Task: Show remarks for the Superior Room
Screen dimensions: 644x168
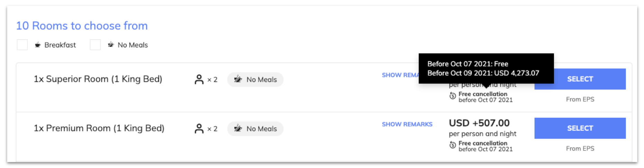Action: pos(400,75)
